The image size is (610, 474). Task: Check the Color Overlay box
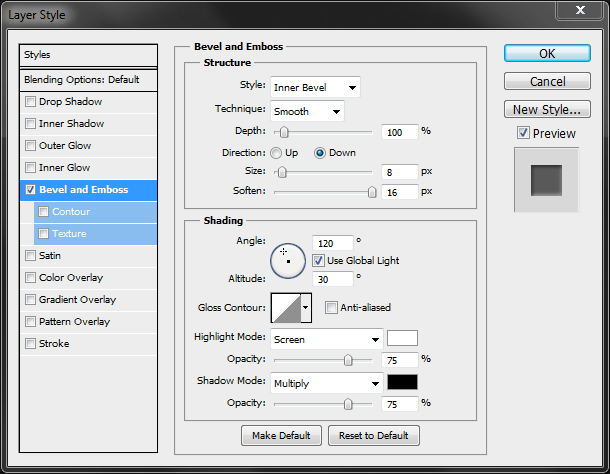(30, 277)
